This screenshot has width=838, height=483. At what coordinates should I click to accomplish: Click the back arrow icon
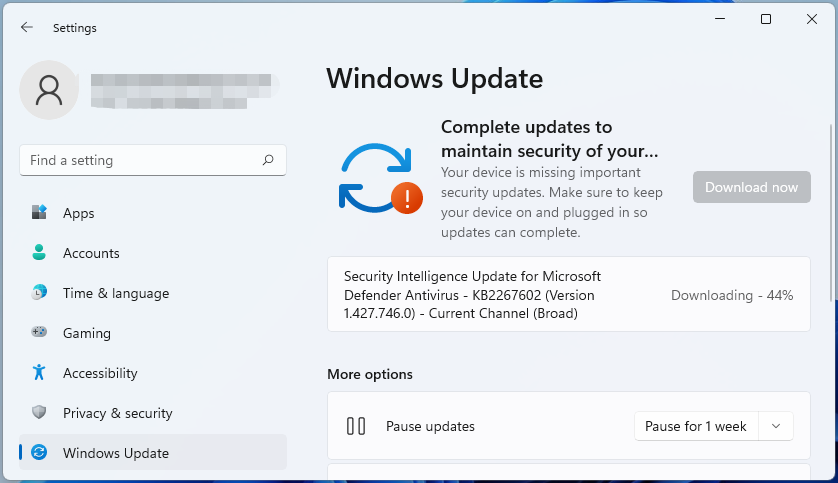[x=27, y=28]
